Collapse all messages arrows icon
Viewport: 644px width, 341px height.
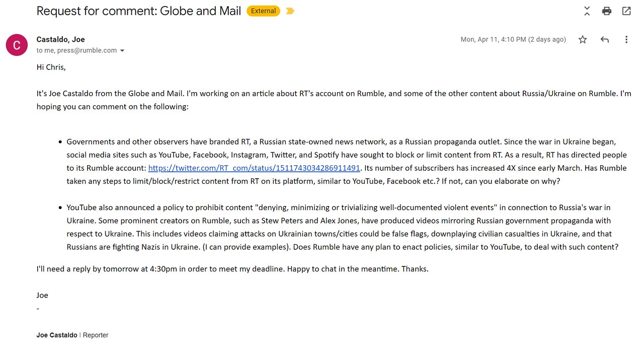click(587, 11)
